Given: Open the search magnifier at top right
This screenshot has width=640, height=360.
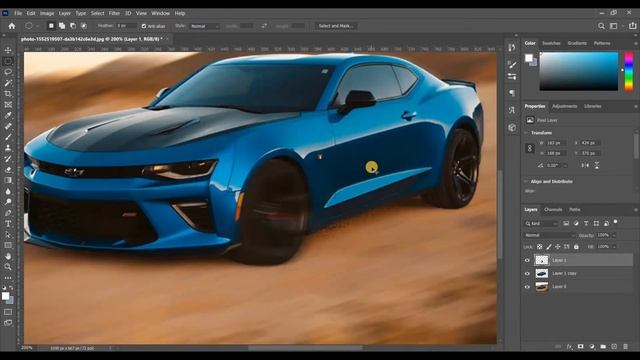Looking at the screenshot, I should pyautogui.click(x=601, y=26).
